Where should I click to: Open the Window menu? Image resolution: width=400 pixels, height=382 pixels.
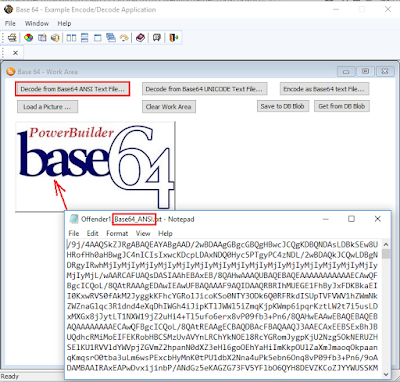tap(37, 23)
